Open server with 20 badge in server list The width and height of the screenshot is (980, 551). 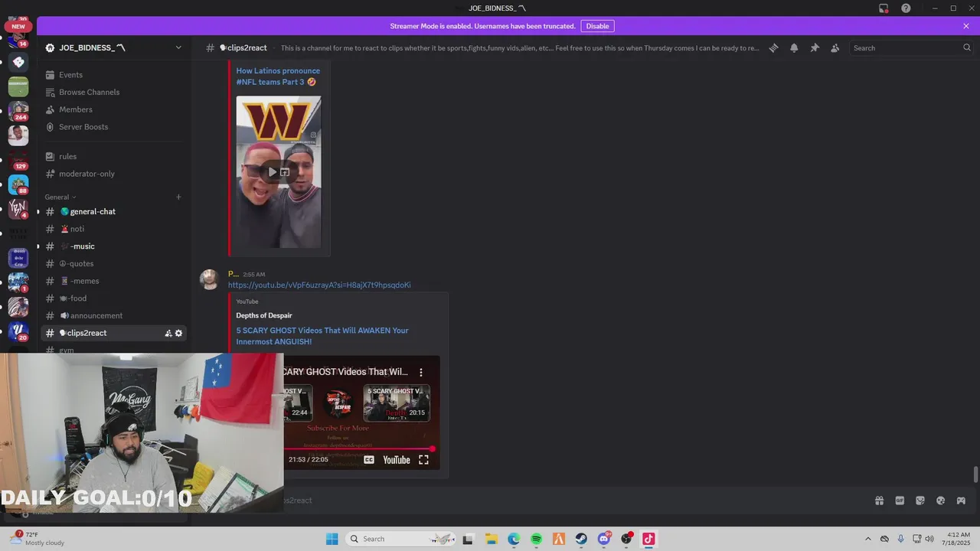click(18, 331)
